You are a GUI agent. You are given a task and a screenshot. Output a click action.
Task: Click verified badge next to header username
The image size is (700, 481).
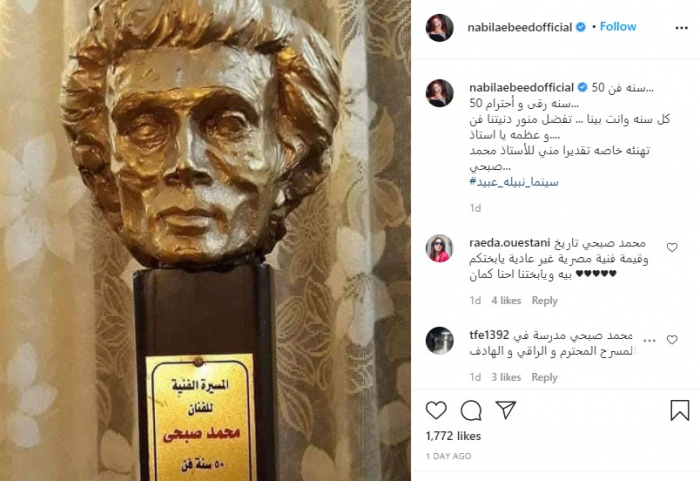point(580,27)
